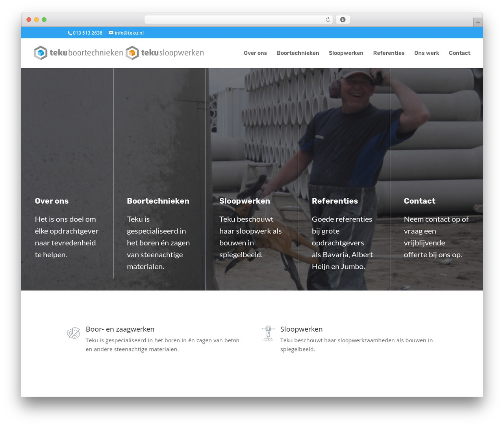Open the Over ons menu item
Viewport: 504px width, 427px height.
(255, 53)
